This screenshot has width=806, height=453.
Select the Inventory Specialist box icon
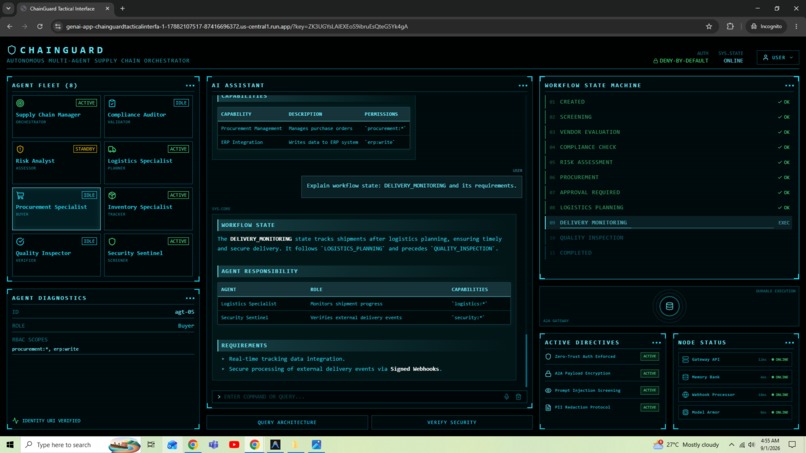click(112, 195)
